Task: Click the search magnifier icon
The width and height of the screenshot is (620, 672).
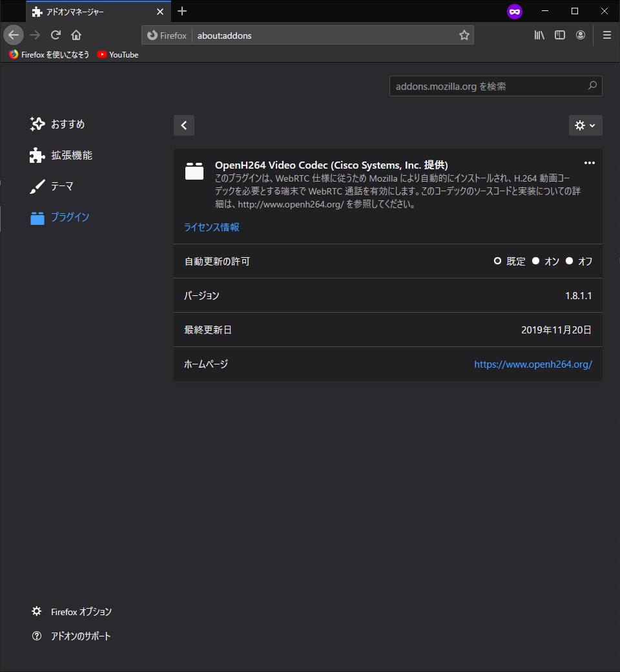Action: (592, 86)
